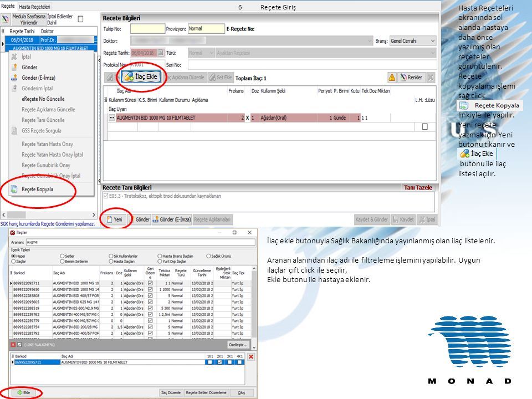Toggle the İptal Edilenler Dahil checkbox
Screen dimensions: 532x399
80,19
